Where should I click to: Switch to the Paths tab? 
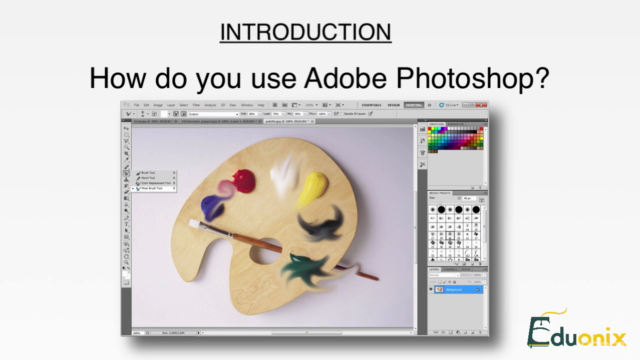click(x=466, y=269)
